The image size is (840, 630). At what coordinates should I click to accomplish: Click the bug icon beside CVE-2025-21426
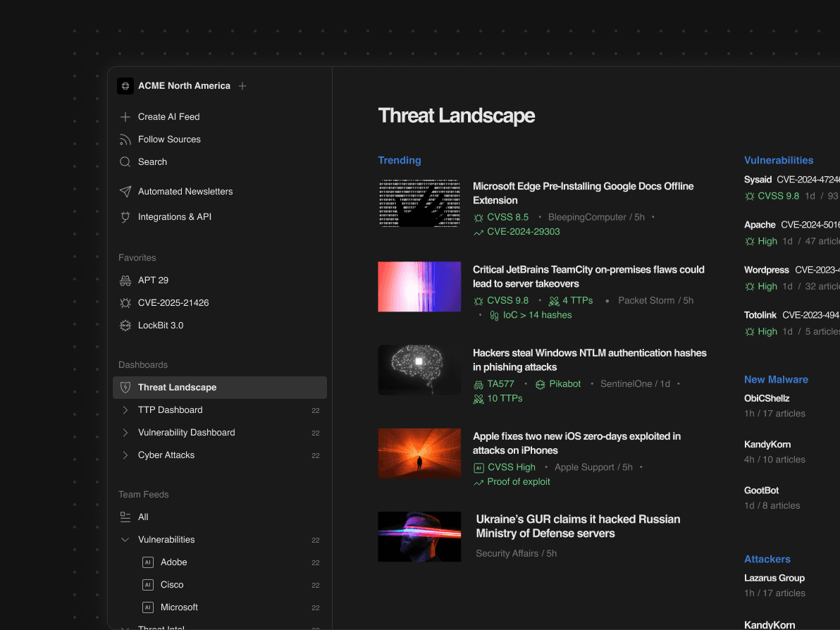pos(125,303)
